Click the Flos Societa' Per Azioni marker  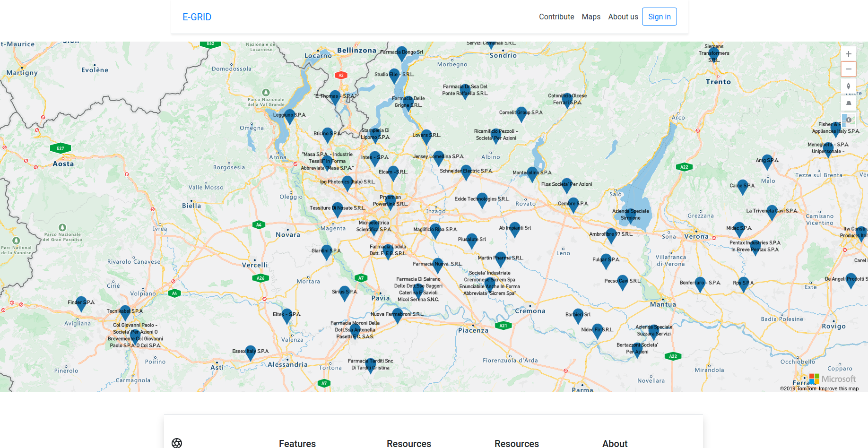click(x=567, y=186)
